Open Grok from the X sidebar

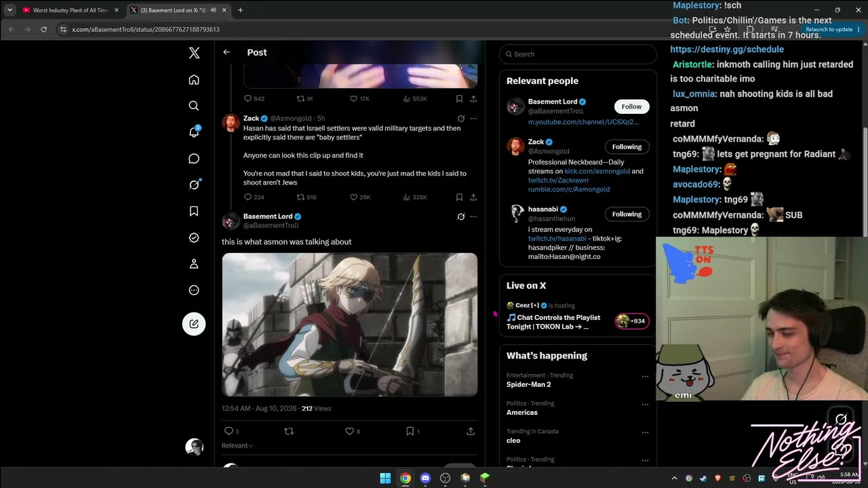(x=194, y=185)
